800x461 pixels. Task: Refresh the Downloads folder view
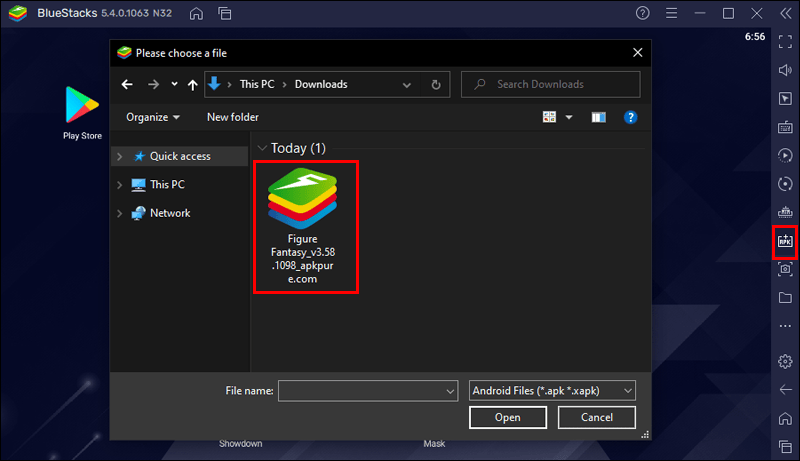pyautogui.click(x=436, y=85)
